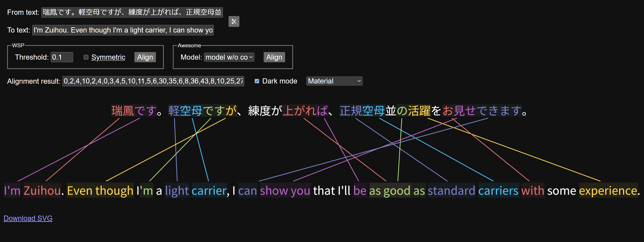Click the phrase 'Even though' in the alignment
The width and height of the screenshot is (644, 242).
click(x=100, y=191)
